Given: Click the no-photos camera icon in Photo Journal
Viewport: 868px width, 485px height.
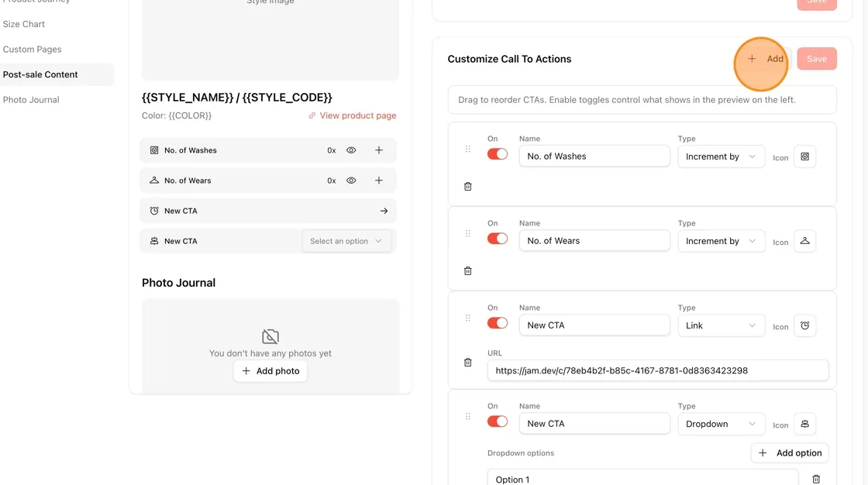Looking at the screenshot, I should (x=270, y=336).
